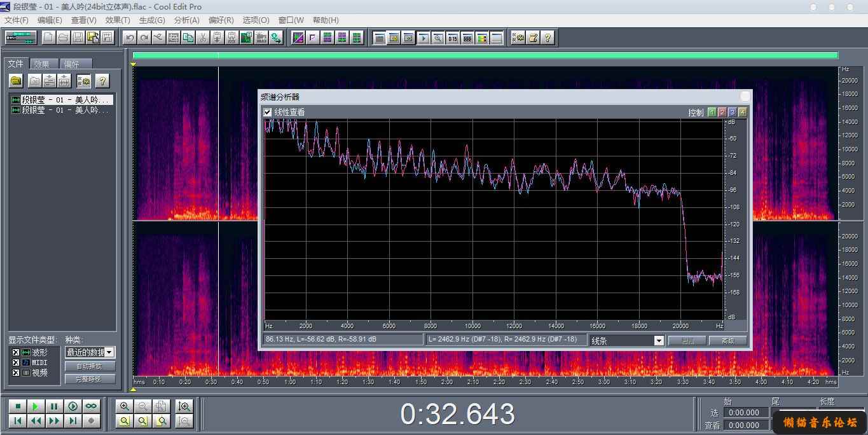
Task: Select first 段银莹 - 01 file entry
Action: pos(63,100)
